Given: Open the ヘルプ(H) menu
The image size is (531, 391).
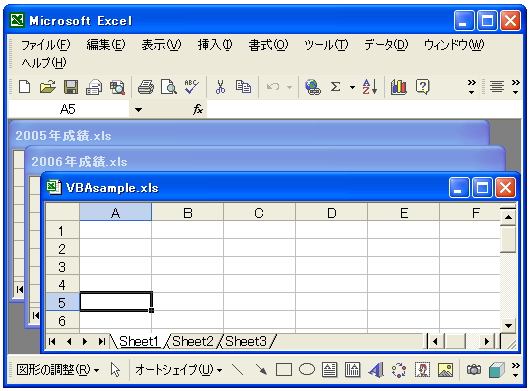Looking at the screenshot, I should 44,62.
